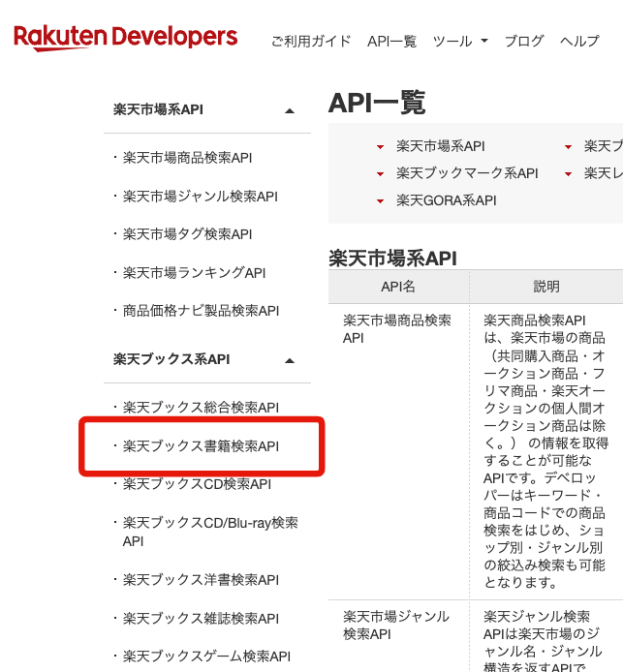Collapse the 楽天市場系API sidebar section arrow
The width and height of the screenshot is (623, 672).
(290, 111)
